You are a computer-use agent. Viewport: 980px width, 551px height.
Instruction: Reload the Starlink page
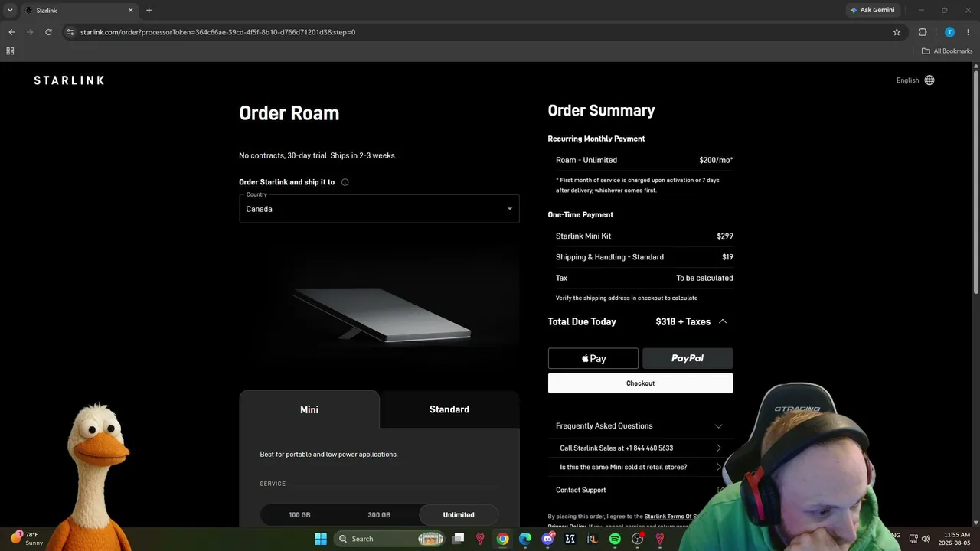tap(48, 32)
